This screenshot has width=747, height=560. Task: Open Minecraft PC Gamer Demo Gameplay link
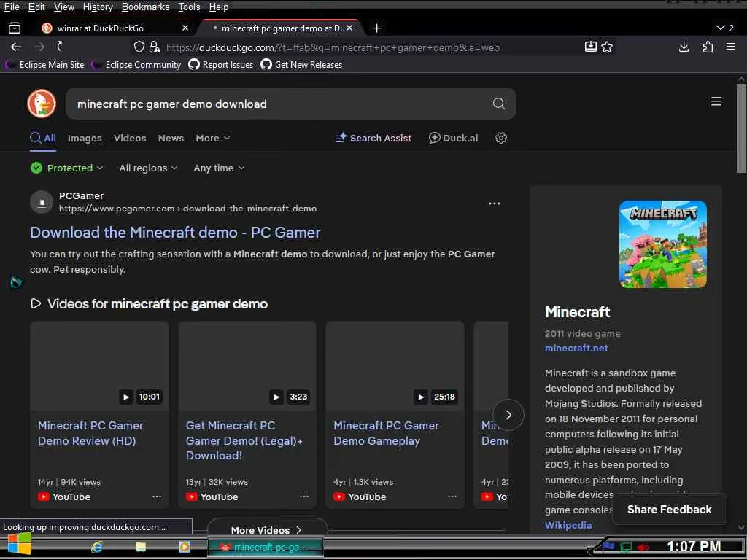pyautogui.click(x=386, y=433)
